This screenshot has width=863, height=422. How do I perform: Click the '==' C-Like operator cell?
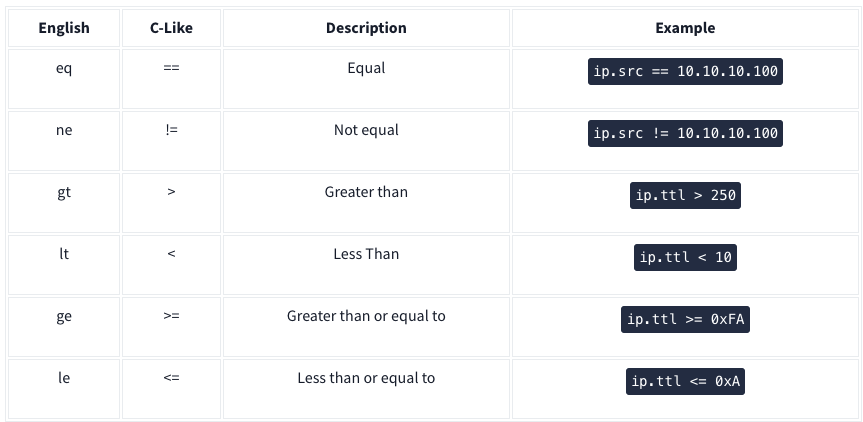[x=170, y=69]
